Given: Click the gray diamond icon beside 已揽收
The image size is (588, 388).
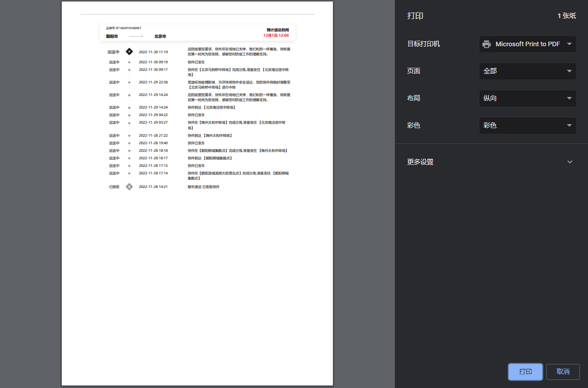Looking at the screenshot, I should coord(129,186).
